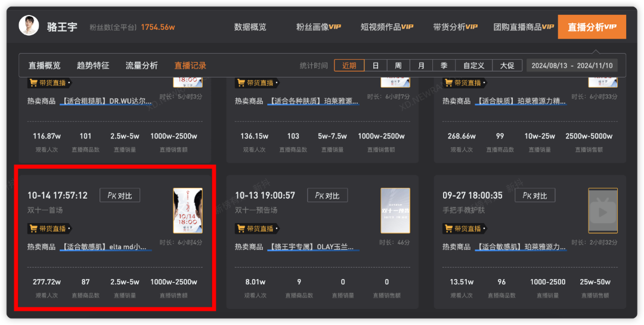Click the 骆王宇 profile avatar
Viewport: 644px width, 325px height.
tap(29, 26)
